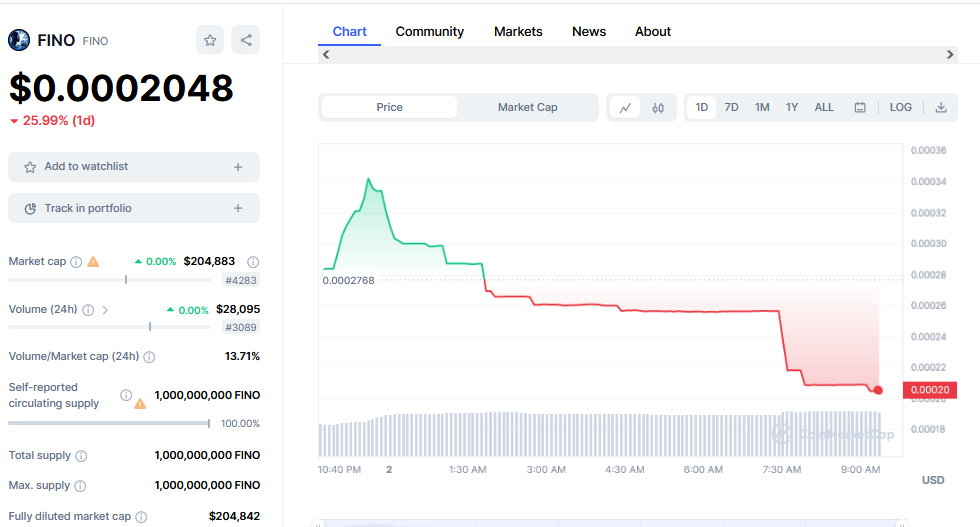Click the info icon next to $204,883
The width and height of the screenshot is (980, 527).
(x=253, y=262)
